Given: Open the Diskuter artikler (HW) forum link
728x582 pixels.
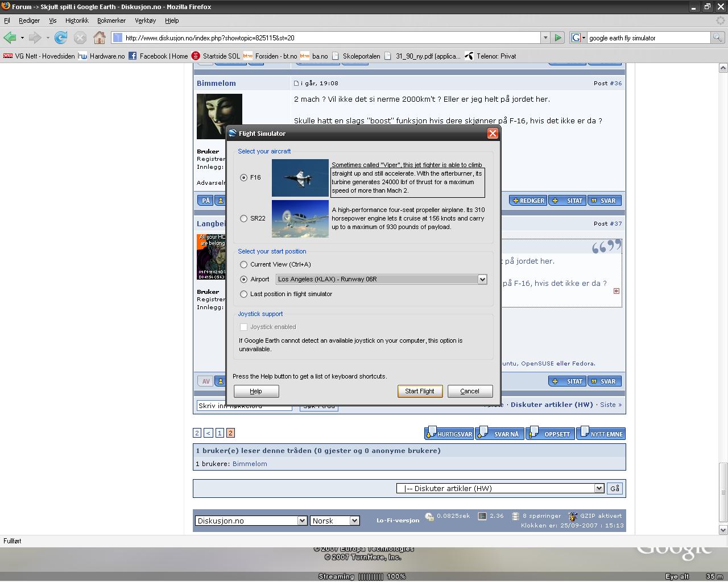Looking at the screenshot, I should tap(552, 405).
